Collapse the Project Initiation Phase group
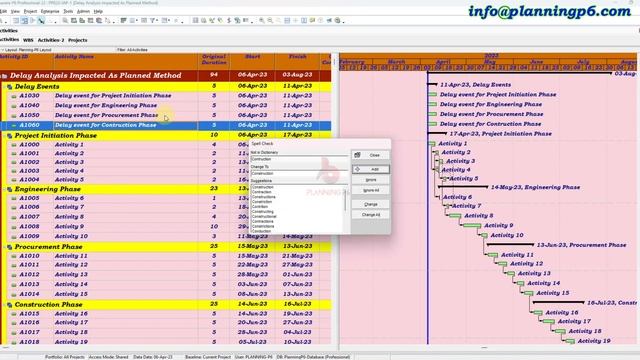Viewport: 640px width, 360px height. pos(4,136)
